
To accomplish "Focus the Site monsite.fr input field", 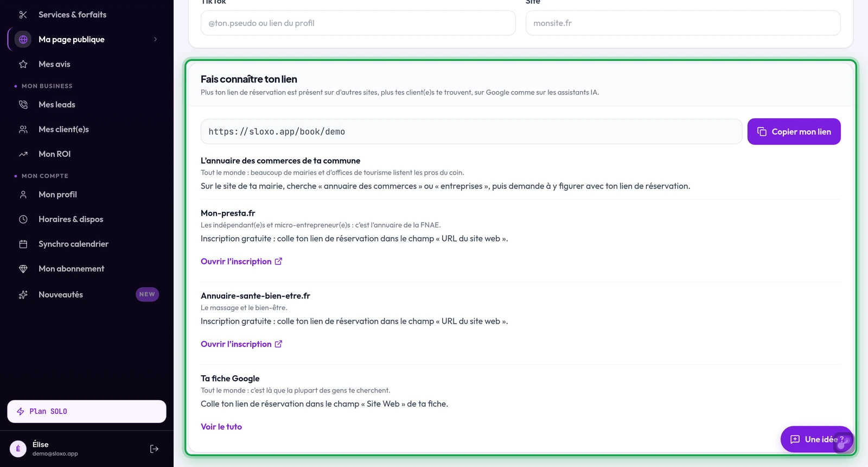I will click(x=683, y=23).
